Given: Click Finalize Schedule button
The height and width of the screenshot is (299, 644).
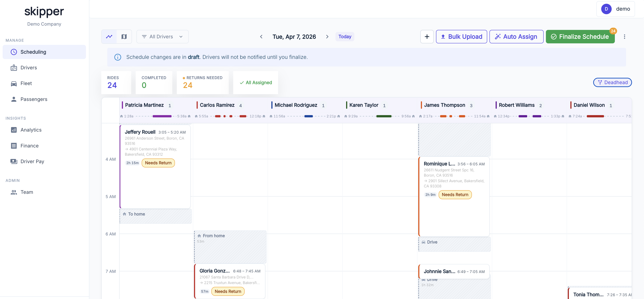Looking at the screenshot, I should (x=580, y=37).
